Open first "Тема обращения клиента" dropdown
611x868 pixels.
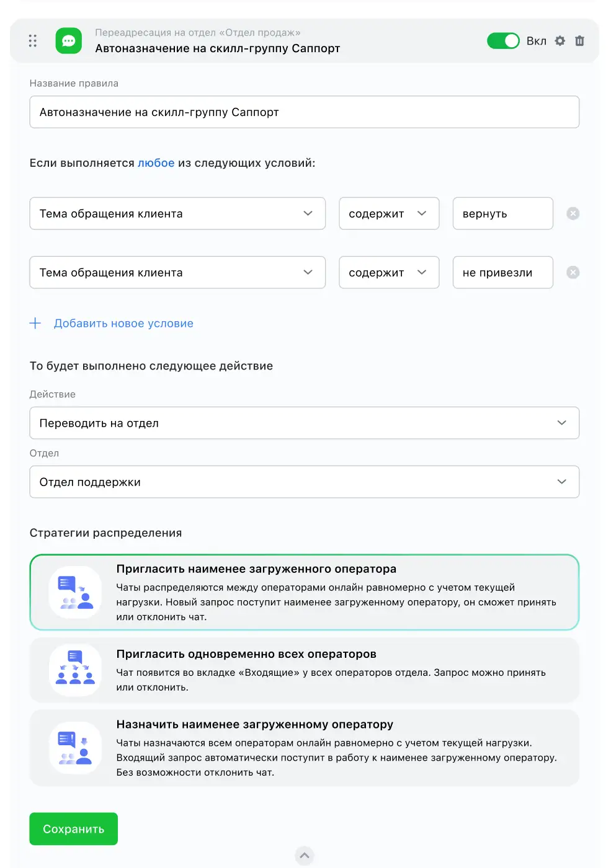(177, 214)
